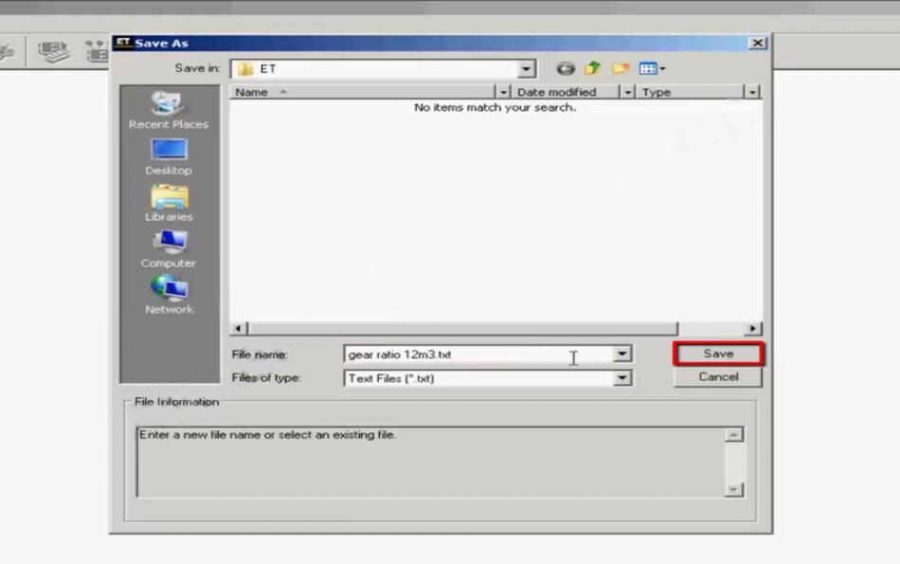Viewport: 900px width, 564px height.
Task: Open Network location
Action: pyautogui.click(x=168, y=295)
